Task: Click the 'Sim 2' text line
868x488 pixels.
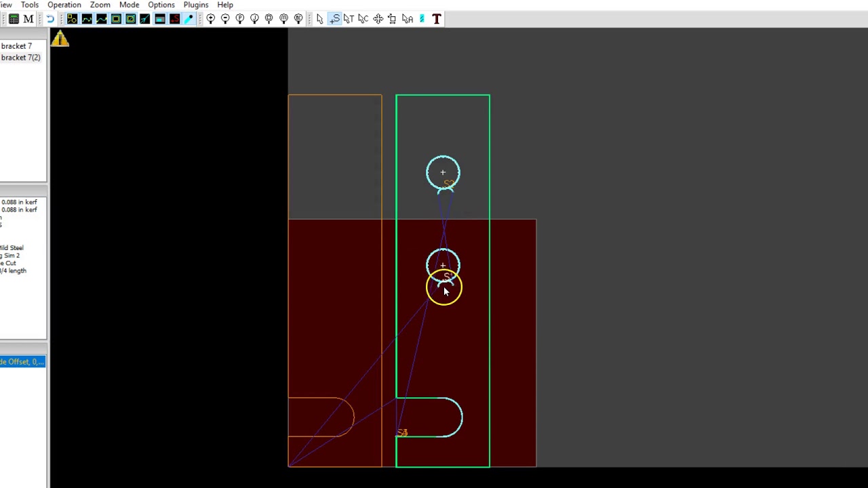Action: pyautogui.click(x=11, y=256)
